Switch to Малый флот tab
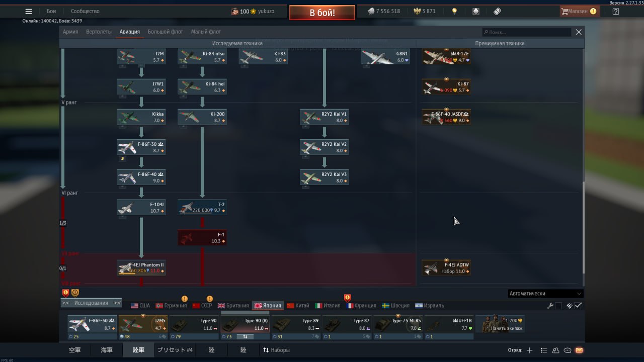This screenshot has width=644, height=362. click(206, 32)
